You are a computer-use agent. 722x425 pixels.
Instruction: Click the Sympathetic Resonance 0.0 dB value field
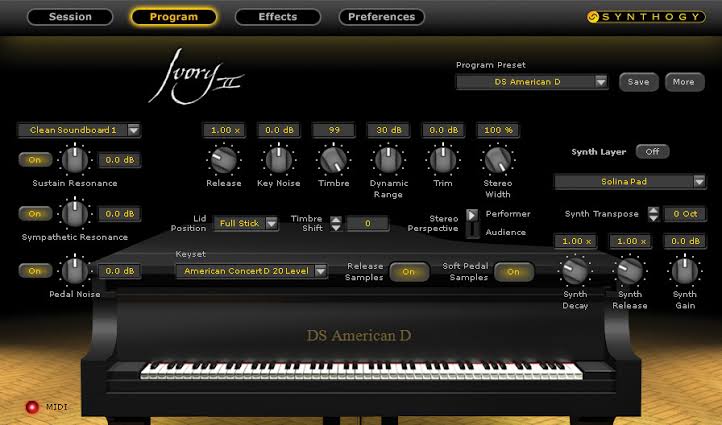point(120,214)
